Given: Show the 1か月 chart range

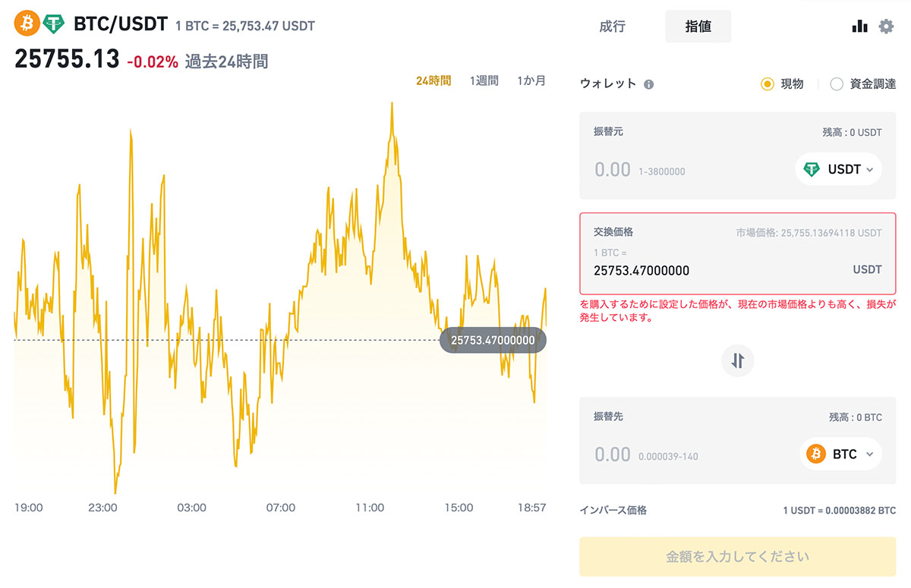Looking at the screenshot, I should tap(531, 80).
